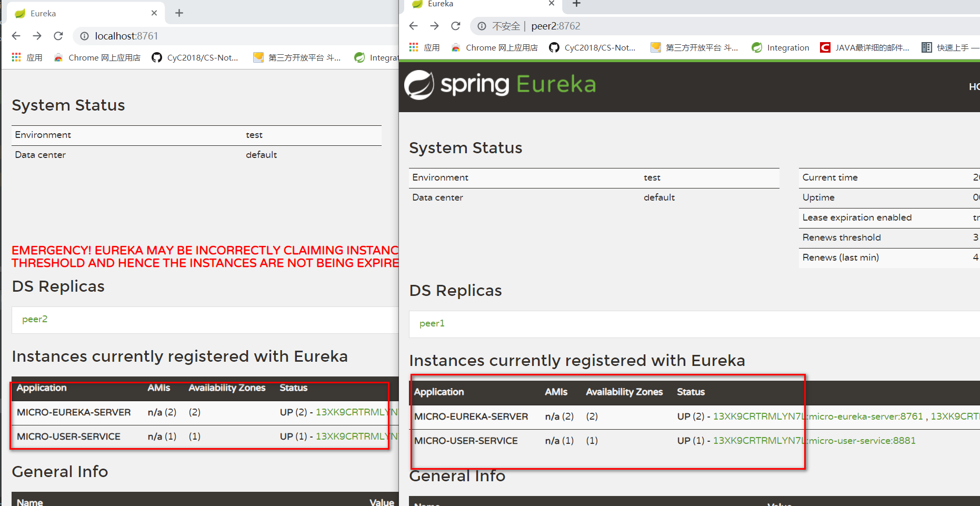This screenshot has height=506, width=980.
Task: Click the EMERGENCY warning message text
Action: [205, 256]
